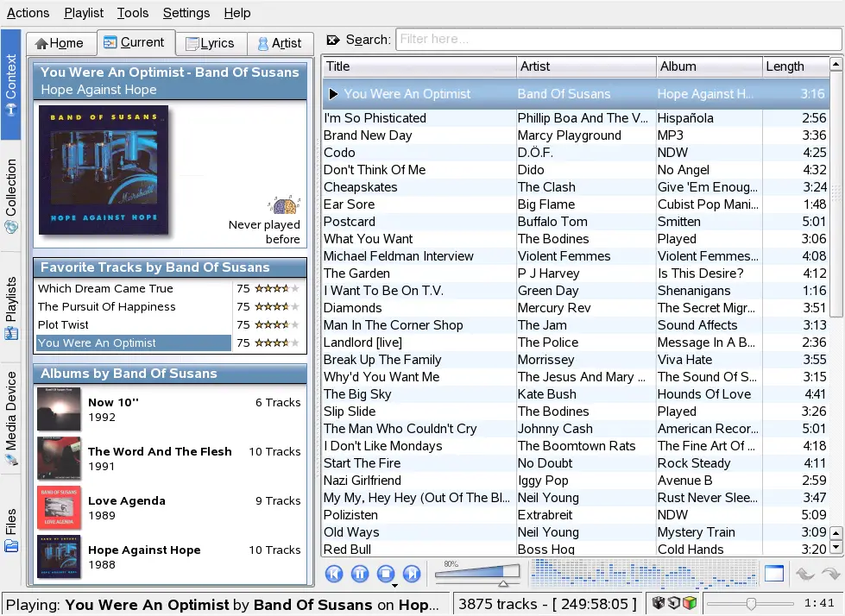Click the clear-search icon left of Search
The width and height of the screenshot is (845, 616).
click(333, 40)
